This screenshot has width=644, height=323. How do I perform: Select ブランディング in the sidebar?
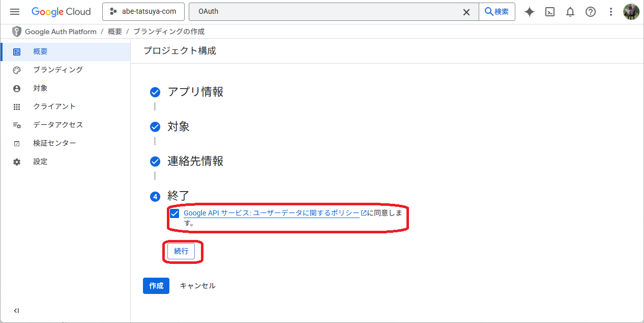pyautogui.click(x=57, y=70)
